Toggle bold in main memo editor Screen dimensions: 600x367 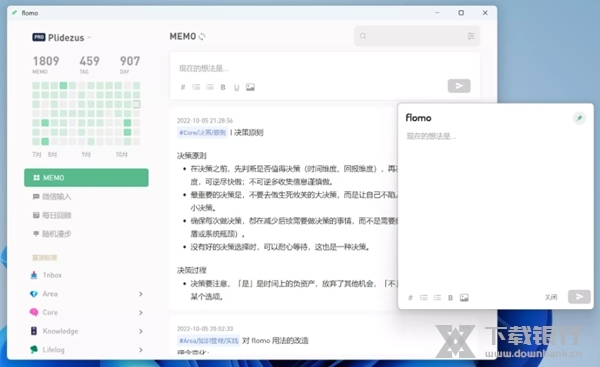pyautogui.click(x=223, y=87)
